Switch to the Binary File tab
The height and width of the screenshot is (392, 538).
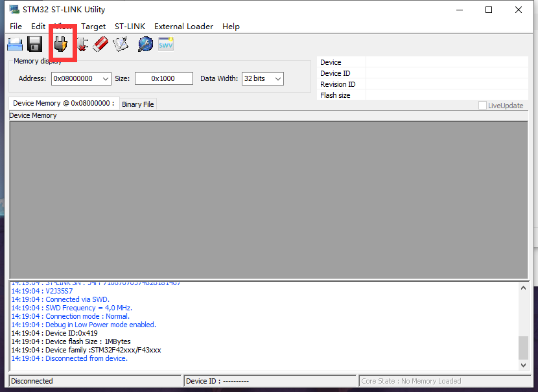[138, 104]
